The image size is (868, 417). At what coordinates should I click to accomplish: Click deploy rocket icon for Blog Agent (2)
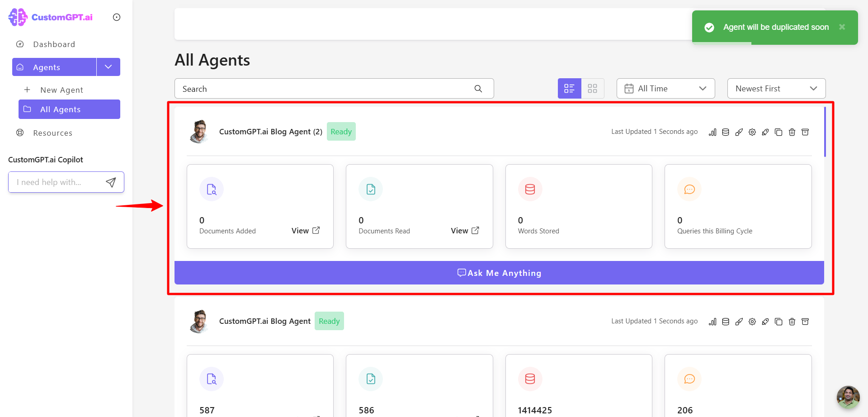[x=765, y=132]
